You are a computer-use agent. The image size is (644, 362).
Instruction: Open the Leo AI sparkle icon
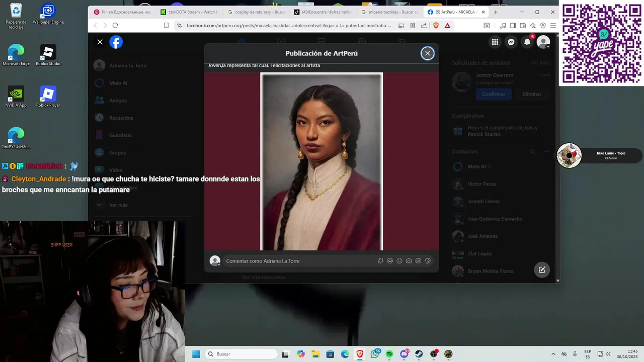click(x=533, y=26)
